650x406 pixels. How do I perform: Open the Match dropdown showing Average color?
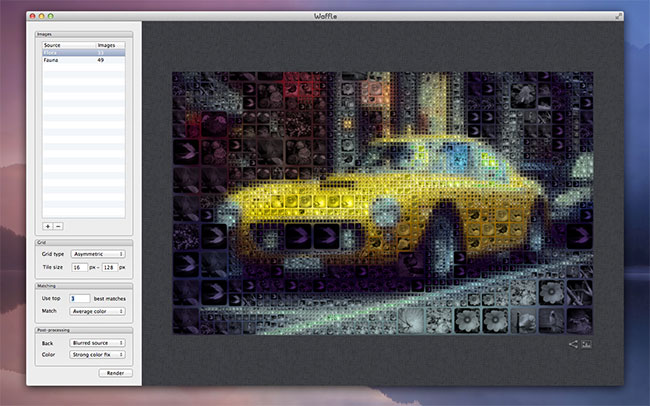(x=98, y=311)
